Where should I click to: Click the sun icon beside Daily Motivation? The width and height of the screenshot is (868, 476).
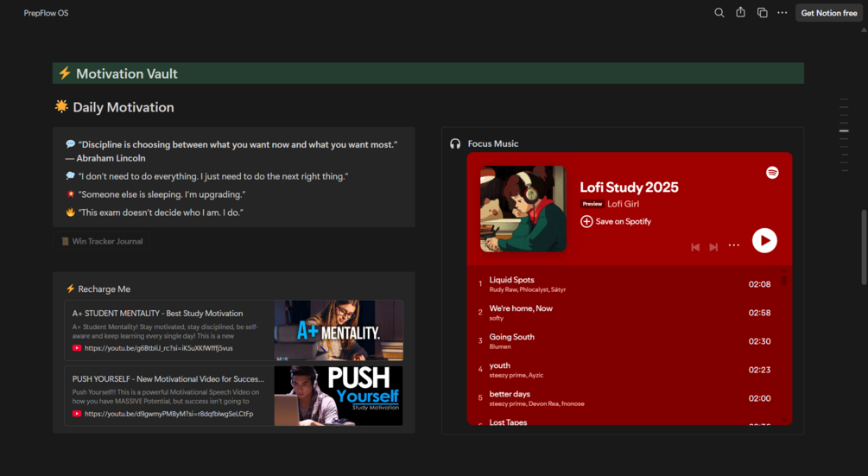(x=61, y=106)
